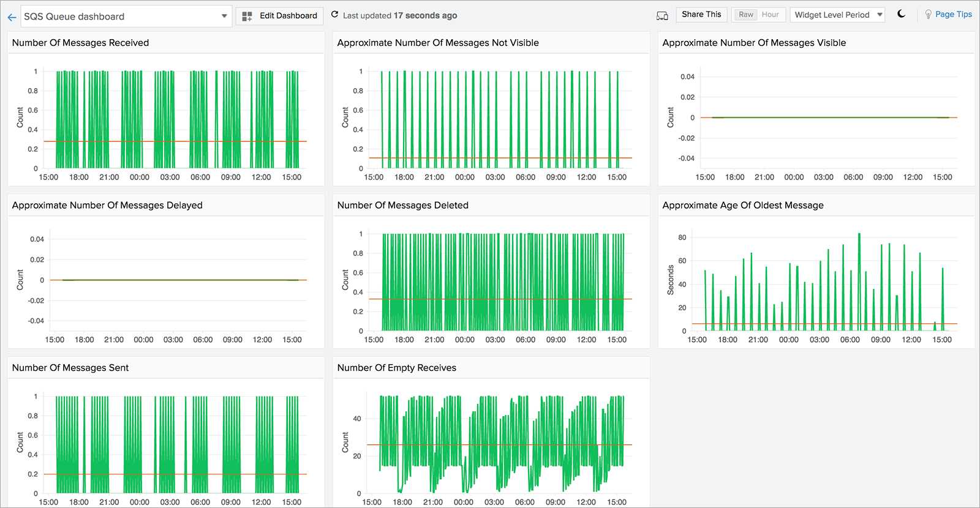Click the Approximate Number Of Messages Delayed title
This screenshot has width=980, height=508.
click(107, 206)
